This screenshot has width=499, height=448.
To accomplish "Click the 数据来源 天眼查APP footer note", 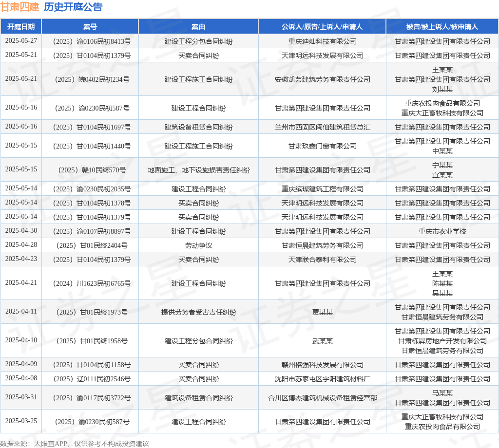I will (x=75, y=444).
